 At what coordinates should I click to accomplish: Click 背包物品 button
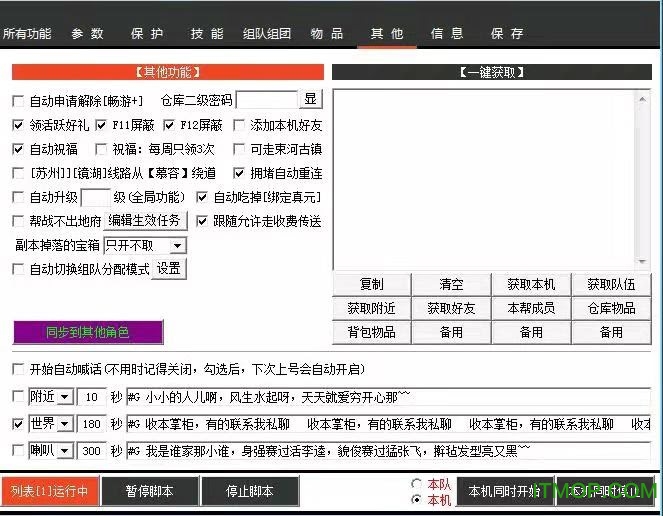pos(372,332)
